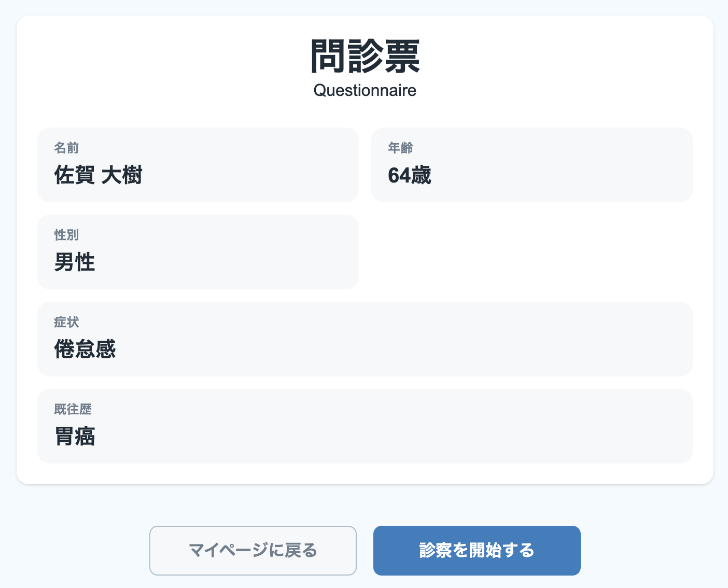Select the medical history value 胃癌
This screenshot has width=728, height=588.
click(x=75, y=437)
